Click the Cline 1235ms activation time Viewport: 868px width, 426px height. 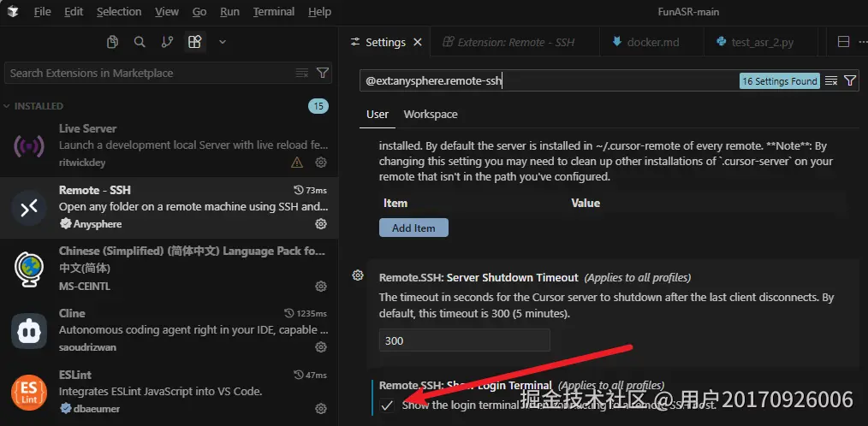[306, 313]
